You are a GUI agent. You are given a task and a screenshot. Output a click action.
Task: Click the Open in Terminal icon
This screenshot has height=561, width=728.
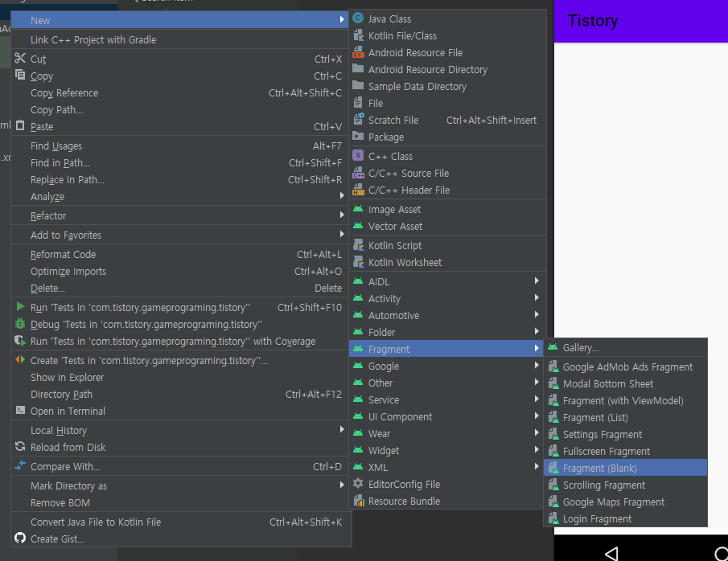pyautogui.click(x=20, y=410)
